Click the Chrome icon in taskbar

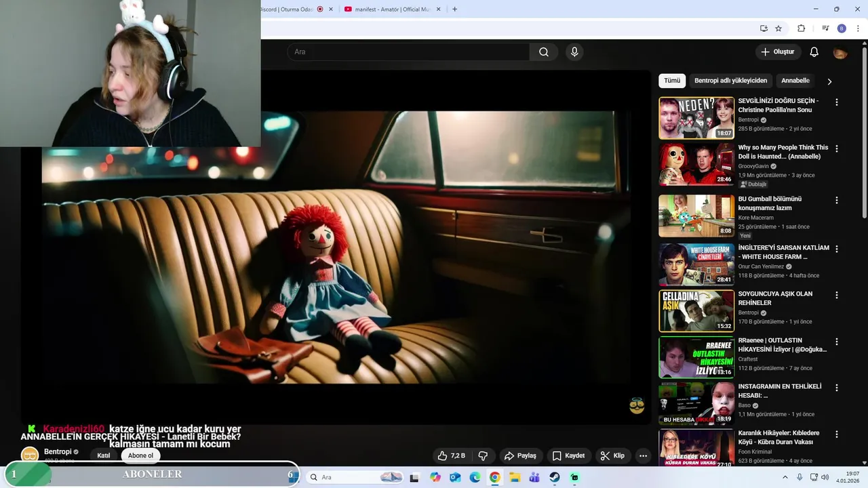click(x=495, y=477)
